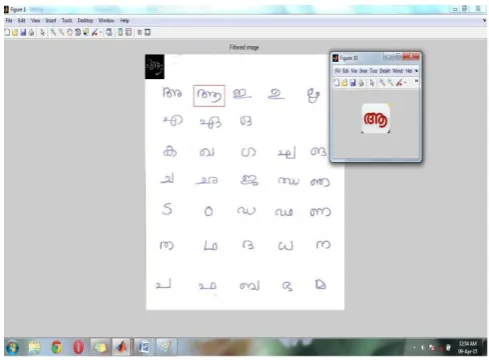489x360 pixels.
Task: Click Print icon in Figure 10 window
Action: point(361,83)
